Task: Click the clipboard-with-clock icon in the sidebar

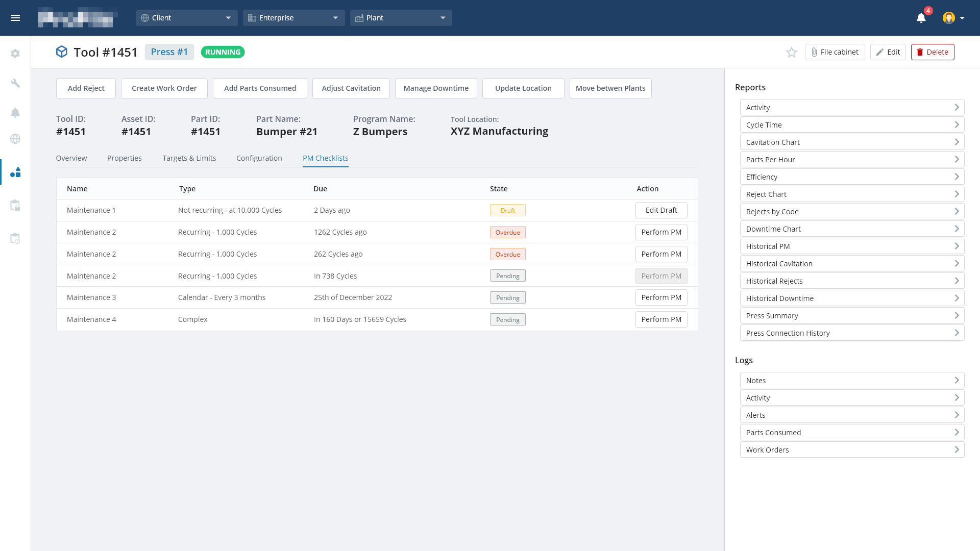Action: tap(15, 238)
